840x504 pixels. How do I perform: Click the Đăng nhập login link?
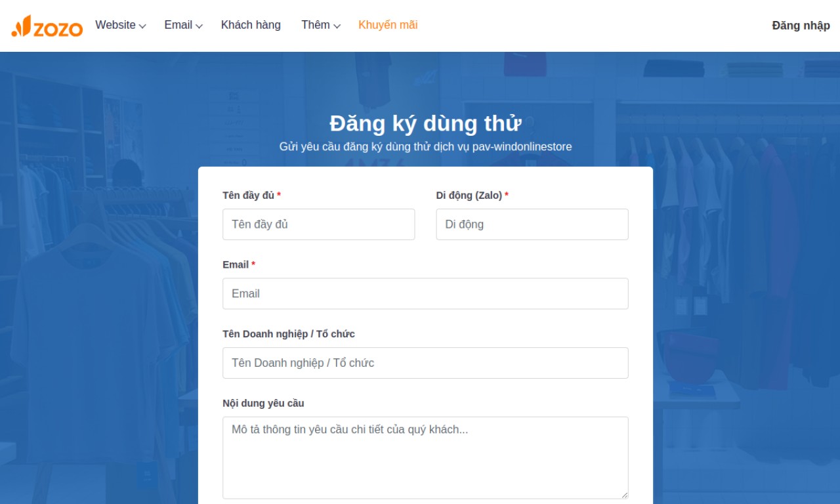point(801,26)
